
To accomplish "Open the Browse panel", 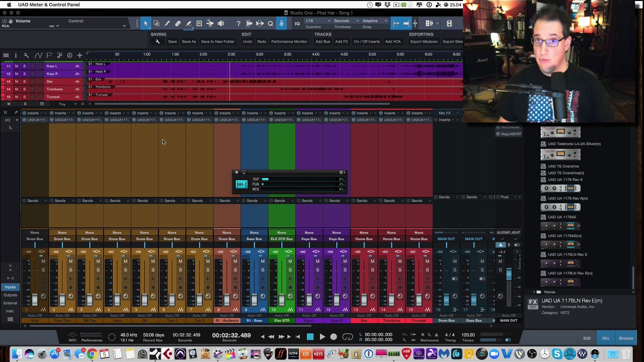I will tap(626, 338).
